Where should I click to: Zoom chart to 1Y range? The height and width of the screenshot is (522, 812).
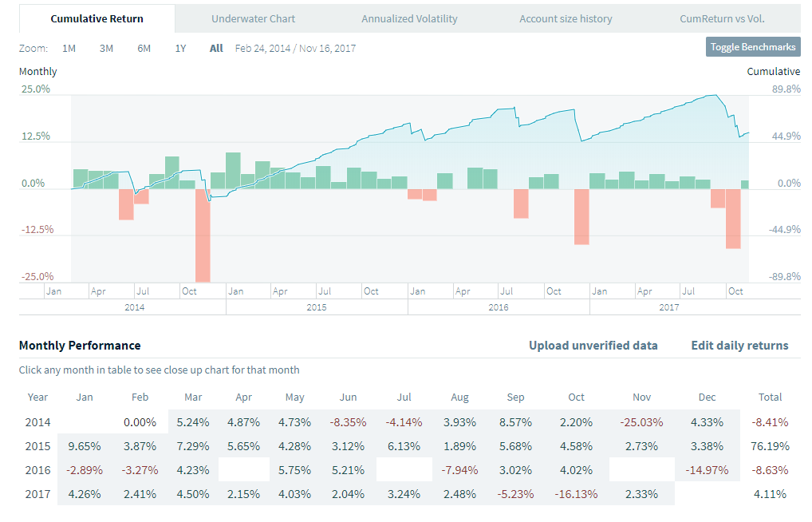(x=181, y=48)
